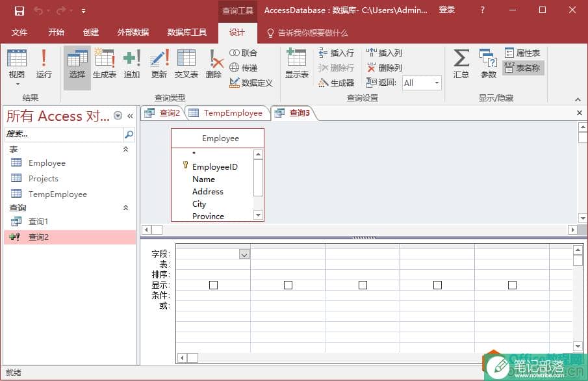Click 插入列 (Insert Columns)
Image resolution: width=588 pixels, height=381 pixels.
[384, 53]
